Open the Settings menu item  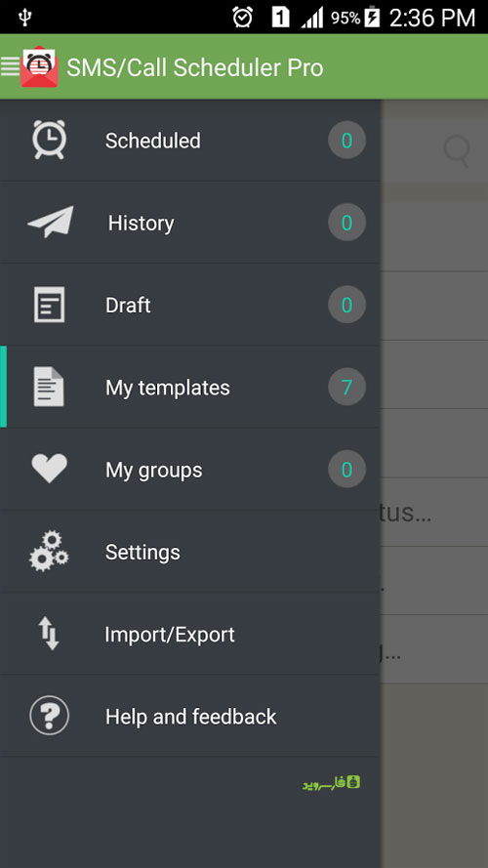[x=189, y=552]
